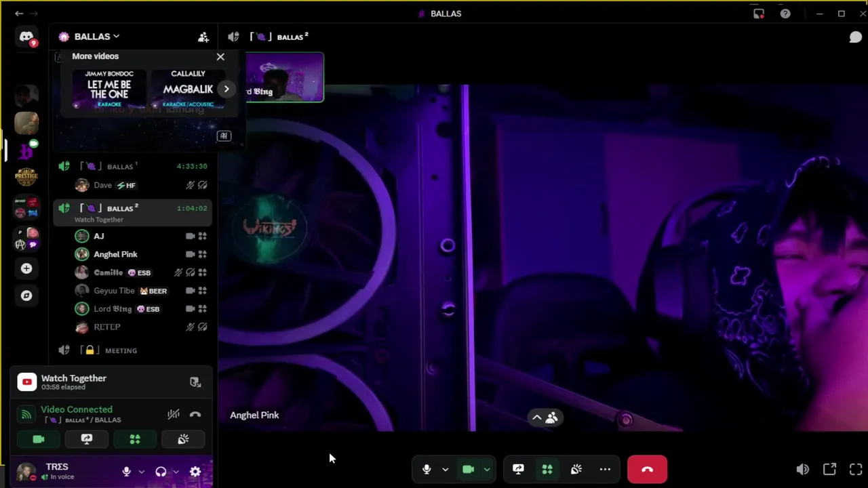Open Video Connected connection info icon
Screen dimensions: 868x488
point(26,414)
